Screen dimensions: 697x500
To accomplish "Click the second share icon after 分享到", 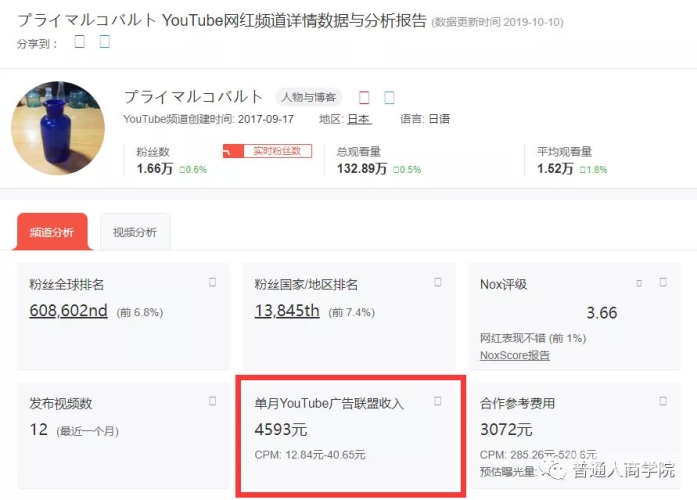I will (x=104, y=42).
